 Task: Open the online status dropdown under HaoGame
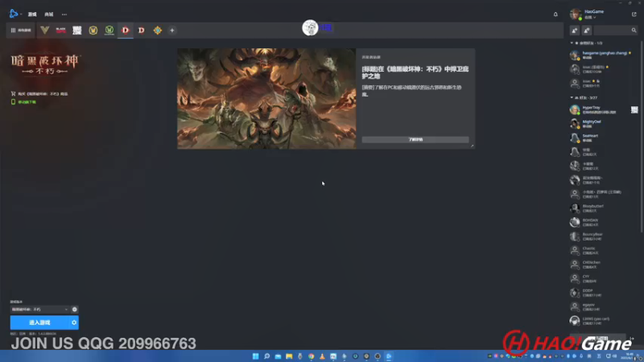[x=590, y=18]
